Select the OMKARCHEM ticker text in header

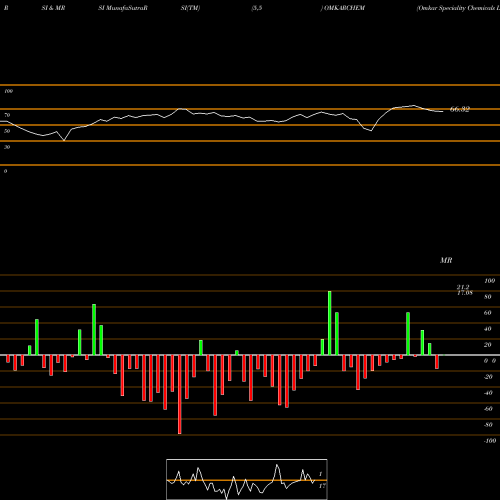coord(344,8)
